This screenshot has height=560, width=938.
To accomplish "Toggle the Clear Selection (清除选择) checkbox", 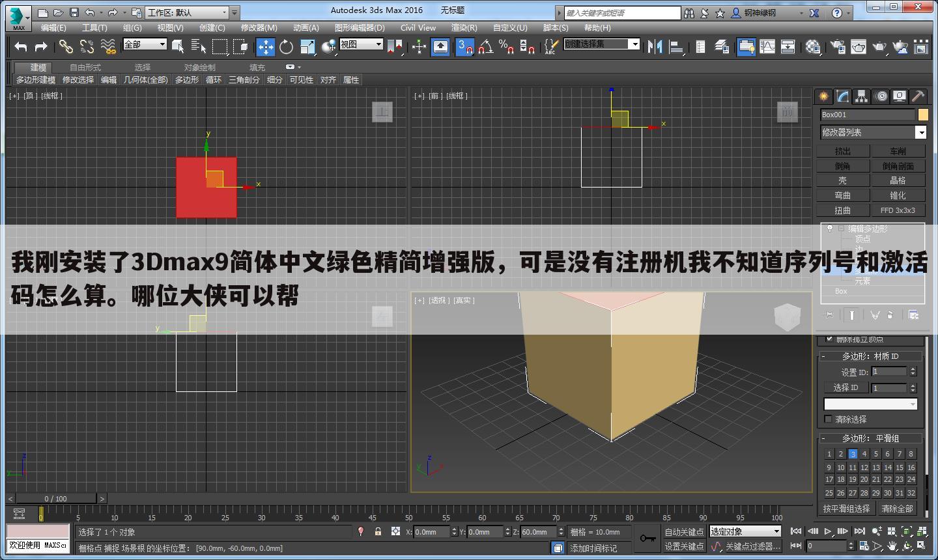I will pos(828,419).
